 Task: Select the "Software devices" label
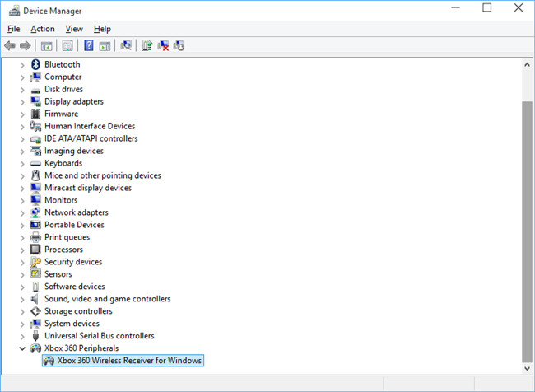[75, 287]
